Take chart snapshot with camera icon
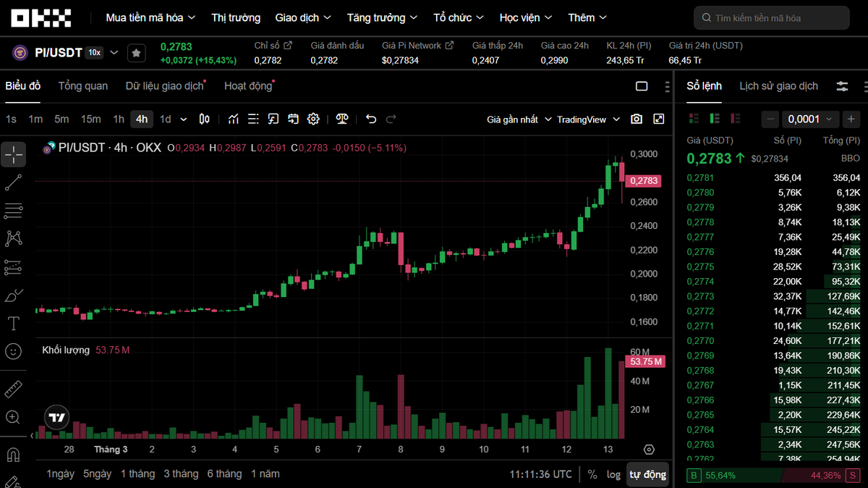 pos(637,119)
